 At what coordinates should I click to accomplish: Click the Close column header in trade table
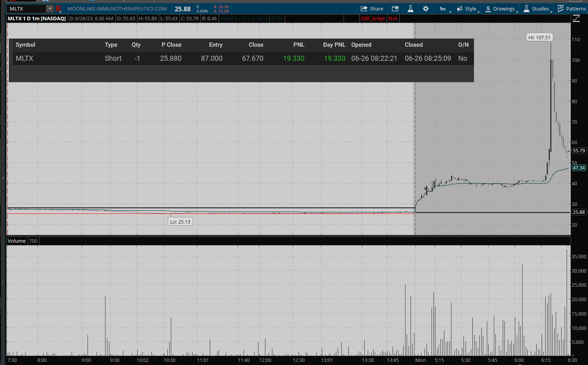point(256,45)
